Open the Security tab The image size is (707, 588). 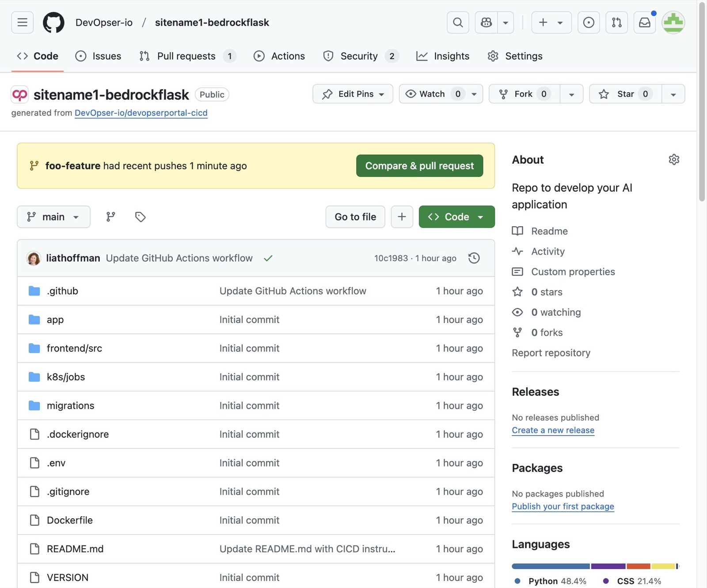[361, 56]
